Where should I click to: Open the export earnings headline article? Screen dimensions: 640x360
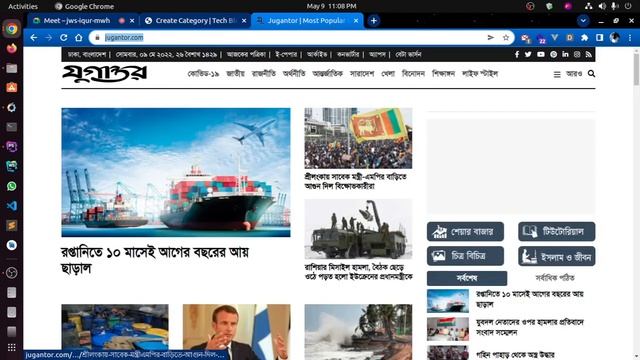coord(155,260)
